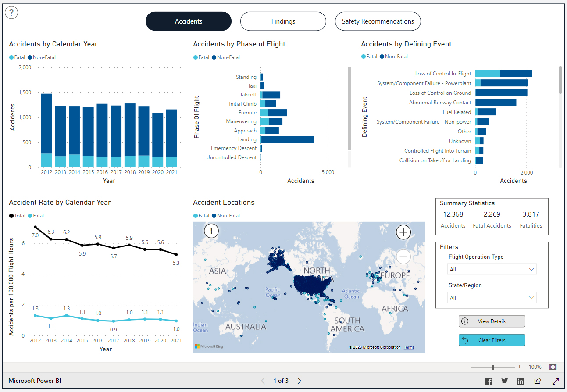Click the map warning exclamation icon

[x=211, y=231]
